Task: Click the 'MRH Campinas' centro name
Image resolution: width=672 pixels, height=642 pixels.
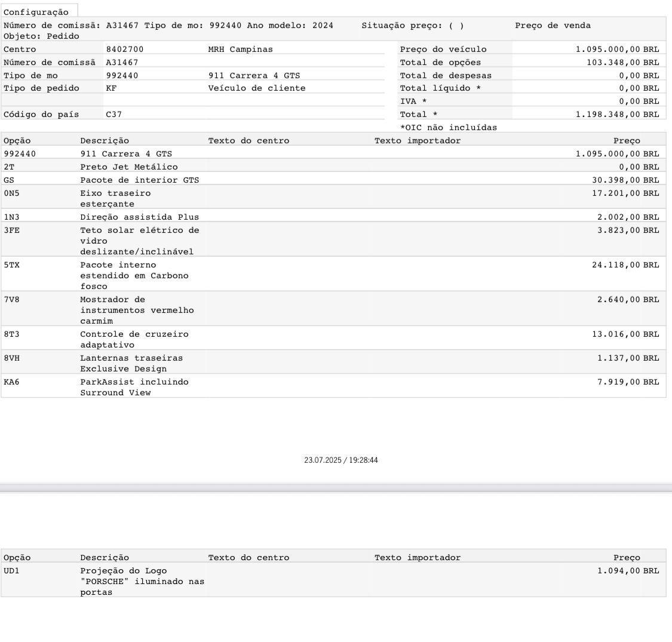Action: pos(241,50)
